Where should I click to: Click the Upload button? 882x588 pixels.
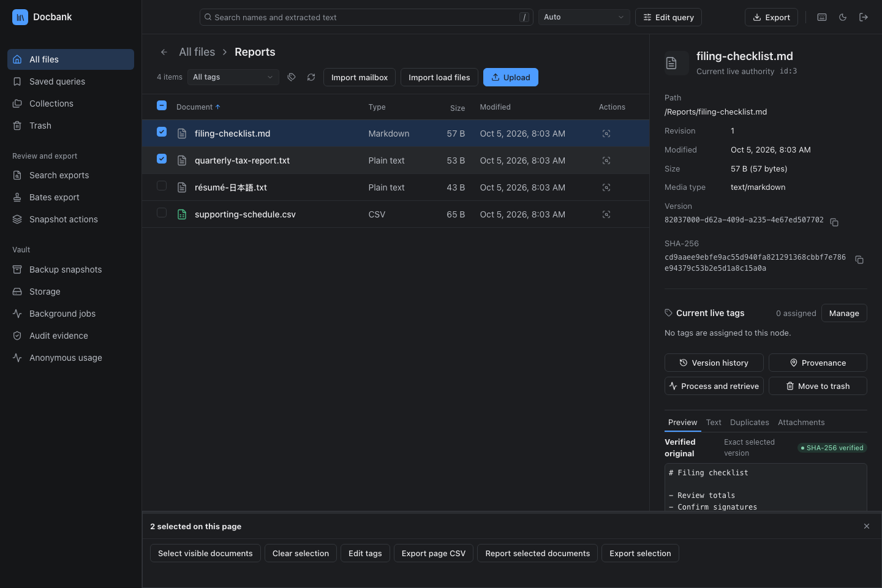511,77
